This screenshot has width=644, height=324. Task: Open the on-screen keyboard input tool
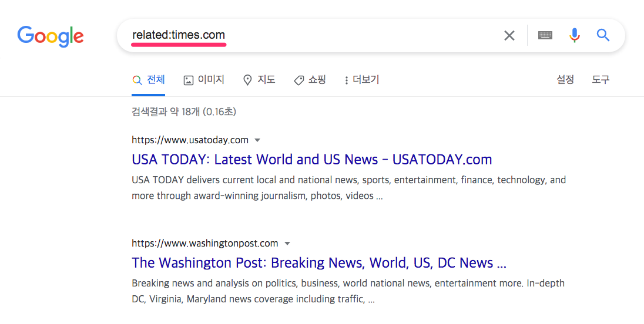545,35
